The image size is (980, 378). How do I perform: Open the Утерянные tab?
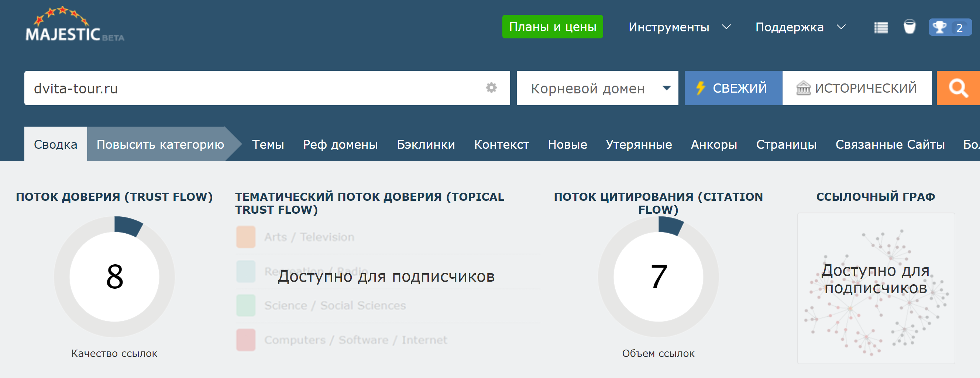(639, 144)
